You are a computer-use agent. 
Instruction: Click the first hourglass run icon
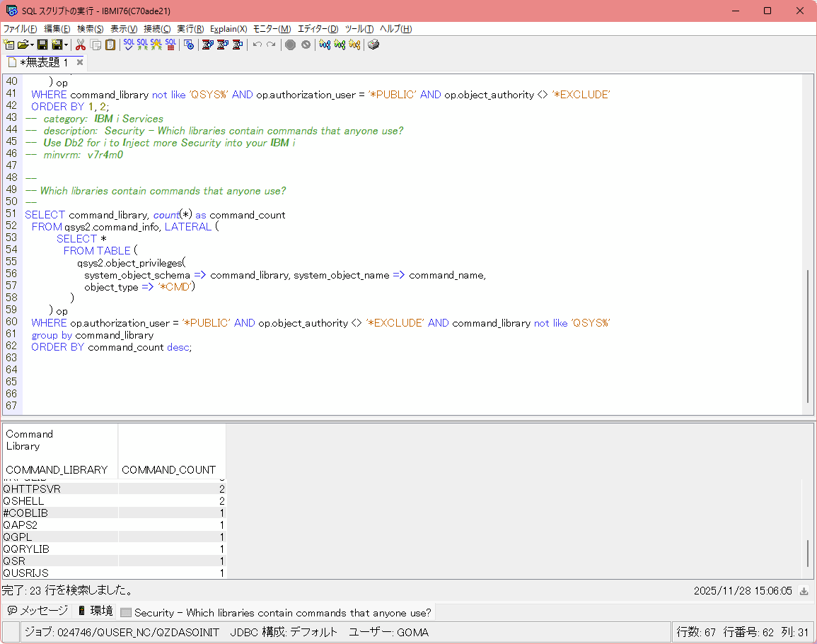(208, 45)
